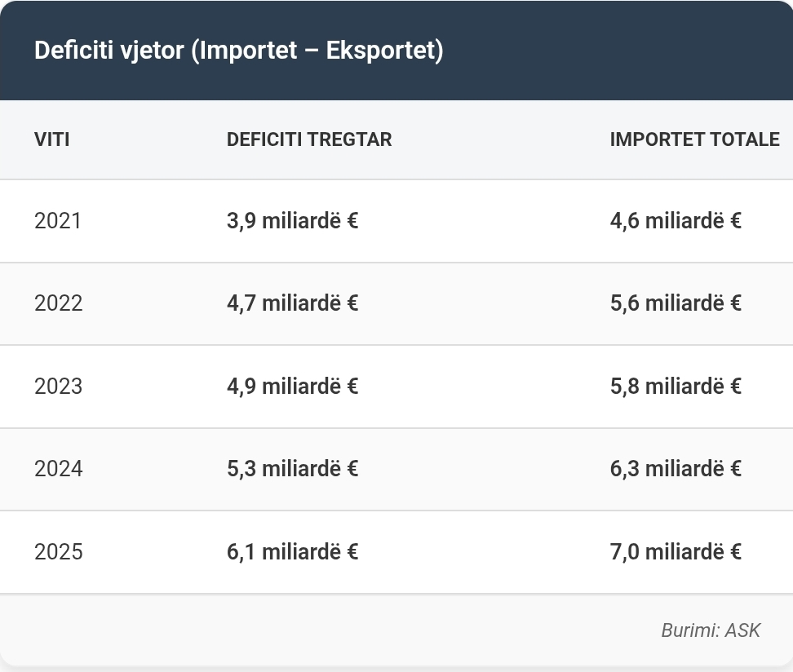The width and height of the screenshot is (793, 672).
Task: Click the "Burimi: ASK" source note
Action: pos(710,630)
